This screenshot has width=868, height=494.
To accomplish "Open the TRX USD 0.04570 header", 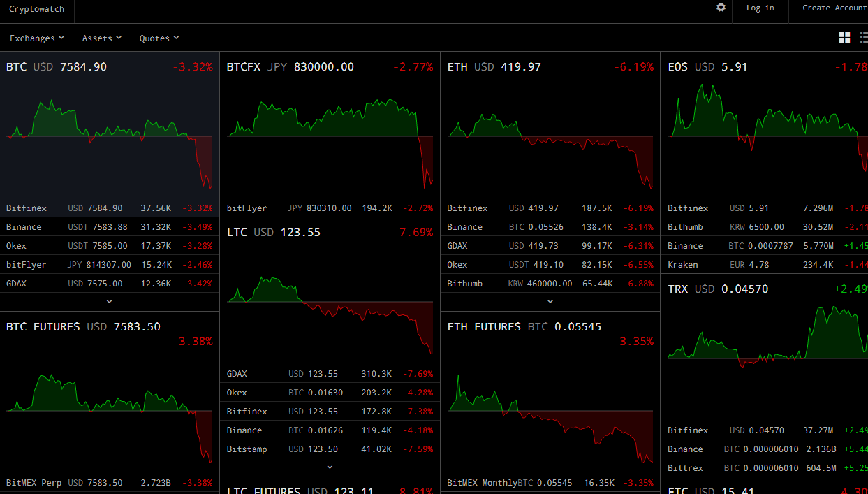I will coord(767,289).
